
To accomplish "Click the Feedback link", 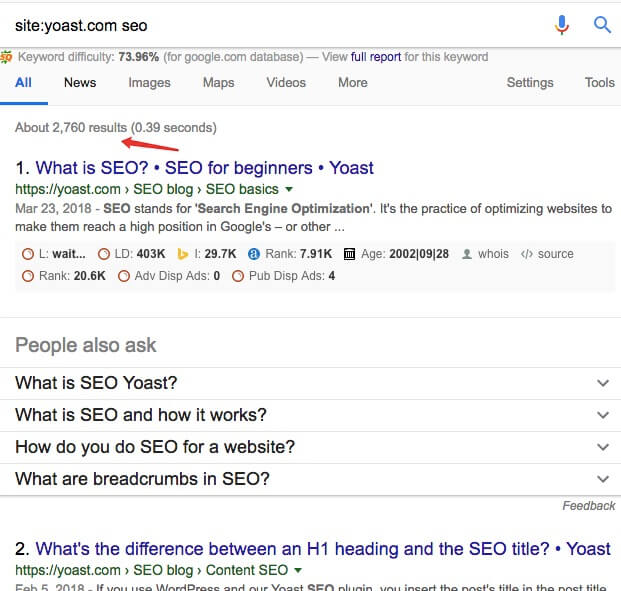I will [589, 506].
